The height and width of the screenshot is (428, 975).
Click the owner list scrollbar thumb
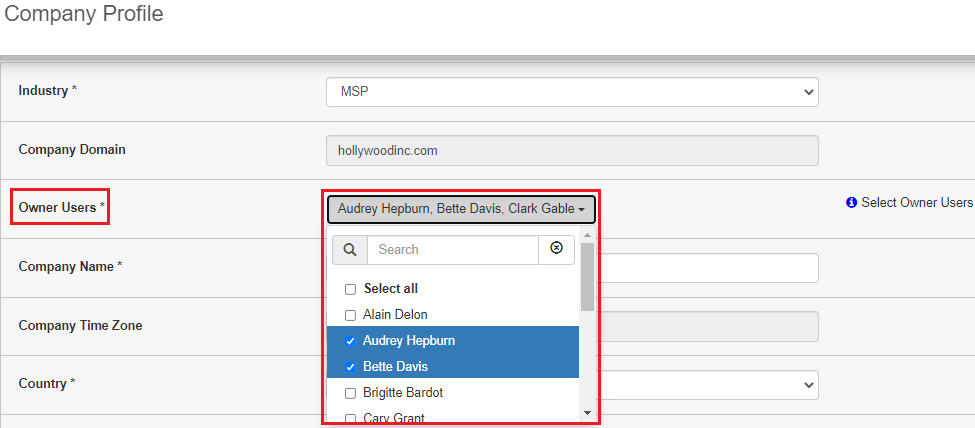pos(587,275)
